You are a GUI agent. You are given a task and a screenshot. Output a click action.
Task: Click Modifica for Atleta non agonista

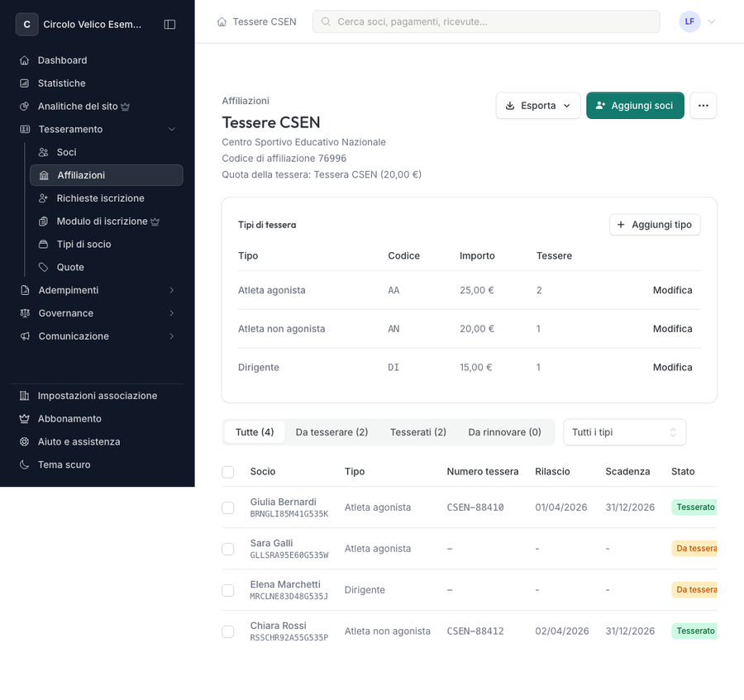[x=672, y=329]
